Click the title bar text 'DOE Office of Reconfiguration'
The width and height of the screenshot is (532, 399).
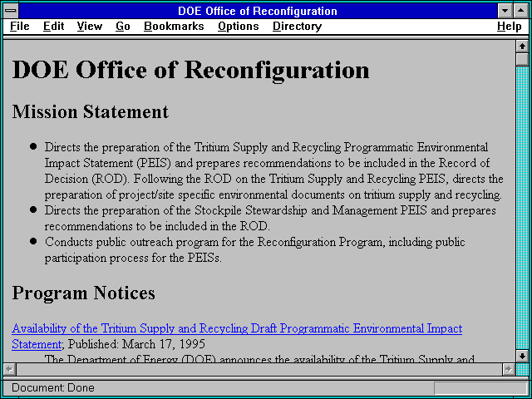tap(258, 11)
